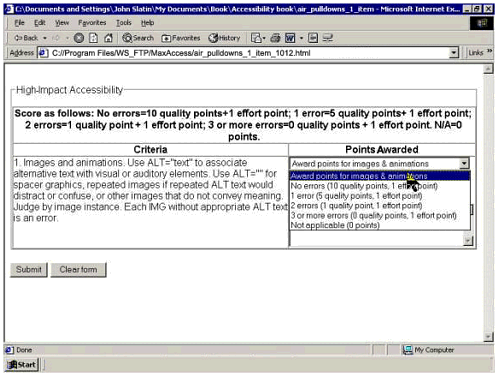
Task: Select 'Not applicable (0 points)' option
Action: [380, 225]
